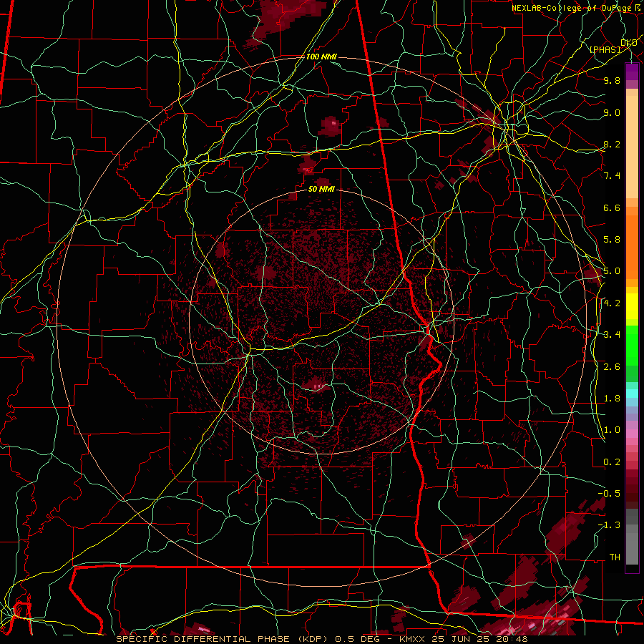This screenshot has width=644, height=644.
Task: Select the 9.8 value on the color scale
Action: (x=612, y=80)
